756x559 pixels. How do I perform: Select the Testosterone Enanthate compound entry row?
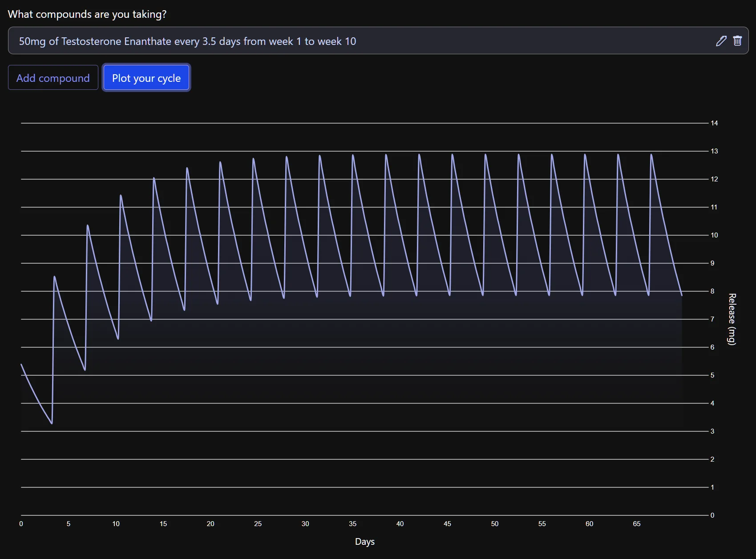tap(378, 41)
